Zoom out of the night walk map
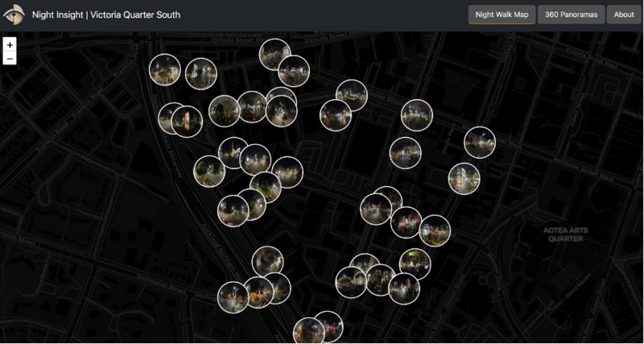This screenshot has height=344, width=644. click(10, 58)
